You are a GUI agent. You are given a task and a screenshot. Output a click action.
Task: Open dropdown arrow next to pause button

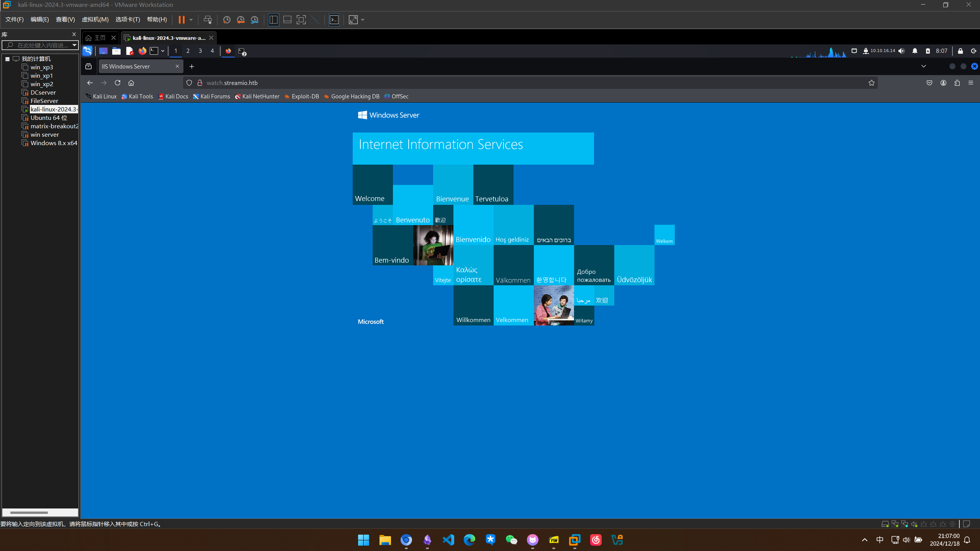point(191,20)
